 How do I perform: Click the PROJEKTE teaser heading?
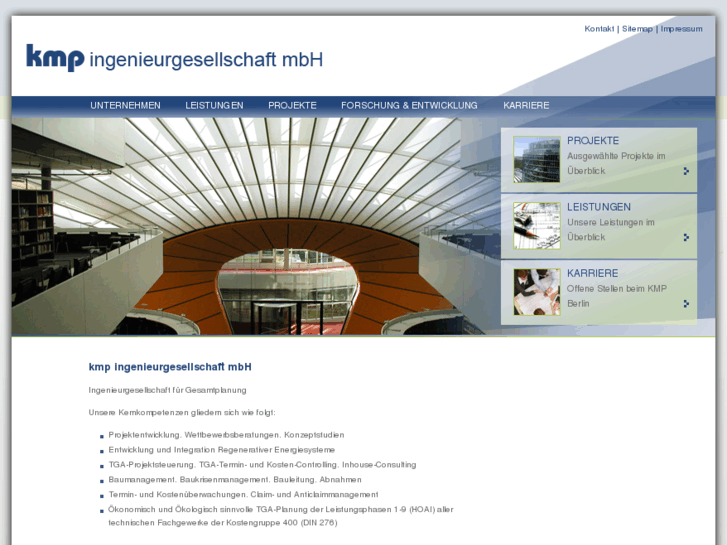coord(593,141)
